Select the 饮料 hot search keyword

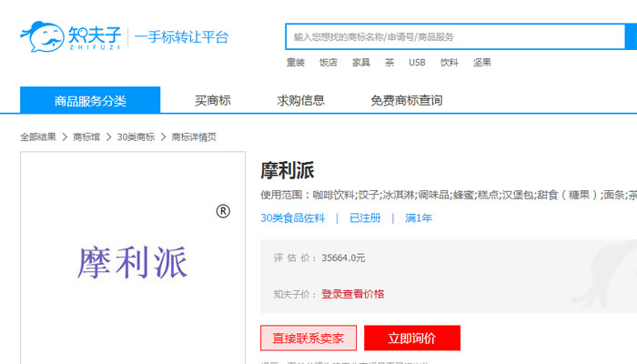point(449,63)
